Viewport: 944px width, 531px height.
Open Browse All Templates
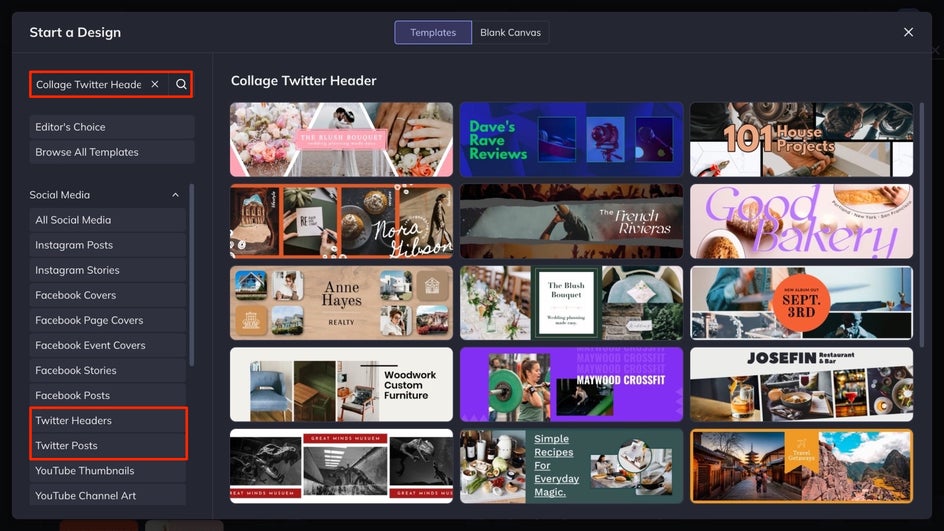coord(112,152)
